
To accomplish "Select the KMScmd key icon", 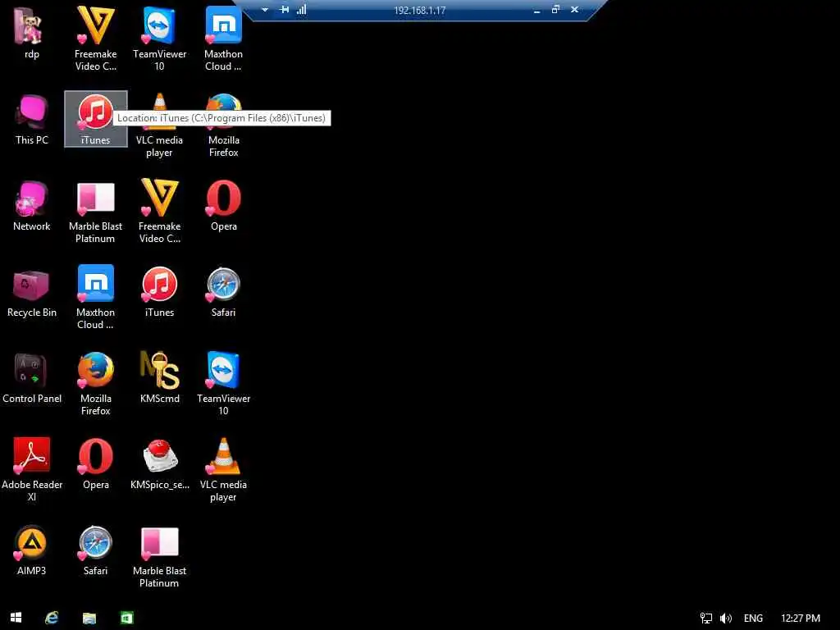I will point(160,378).
